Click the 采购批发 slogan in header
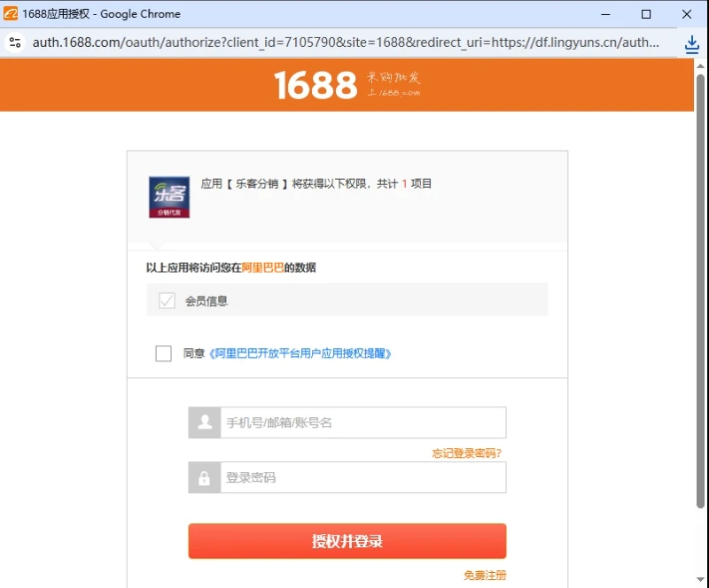The image size is (709, 588). [393, 77]
